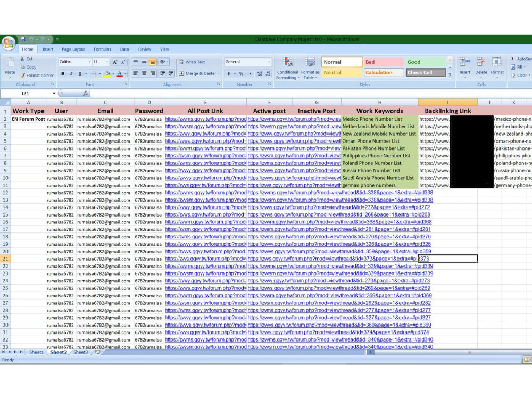Open the General number format dropdown
This screenshot has width=532, height=399.
(270, 62)
